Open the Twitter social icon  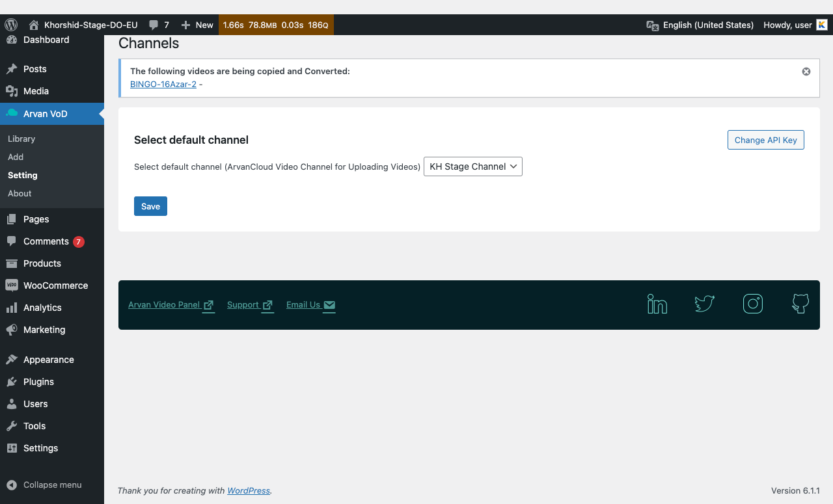pos(705,304)
